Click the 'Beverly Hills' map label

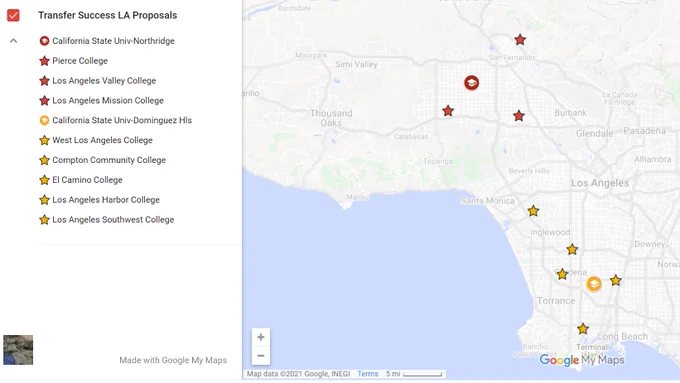pyautogui.click(x=529, y=171)
